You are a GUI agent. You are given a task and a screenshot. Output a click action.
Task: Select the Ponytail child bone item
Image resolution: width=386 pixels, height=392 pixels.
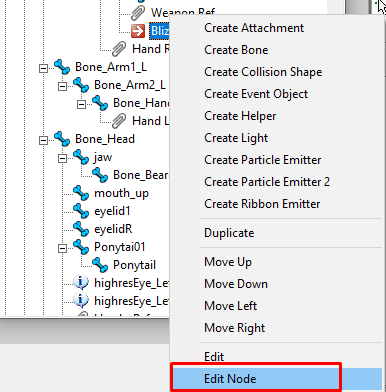[134, 265]
